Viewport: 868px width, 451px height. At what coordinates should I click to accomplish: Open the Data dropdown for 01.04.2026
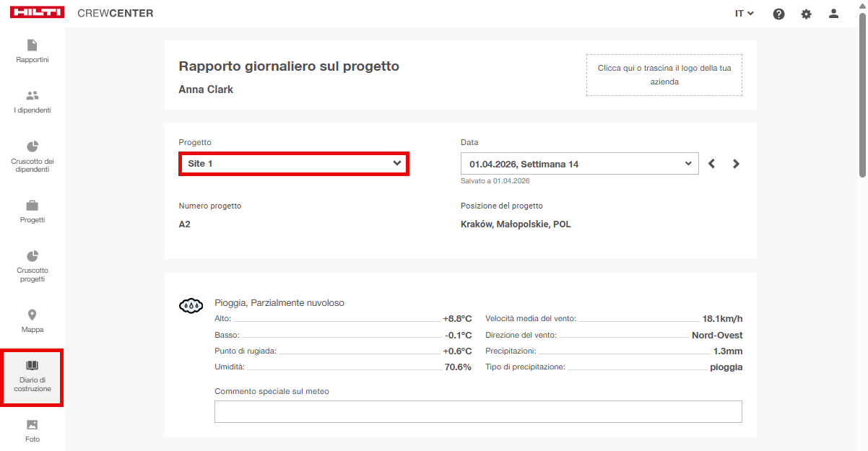579,164
